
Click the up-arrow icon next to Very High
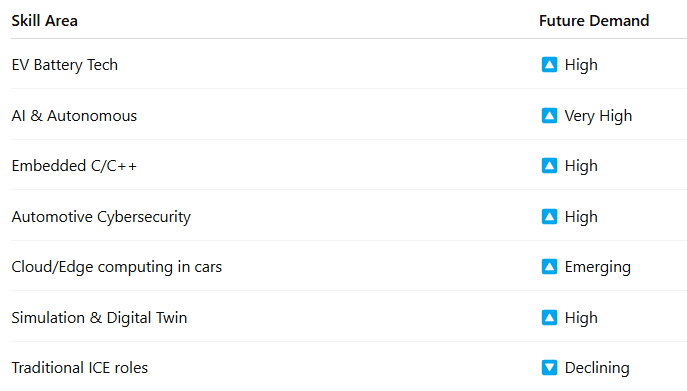[x=549, y=116]
